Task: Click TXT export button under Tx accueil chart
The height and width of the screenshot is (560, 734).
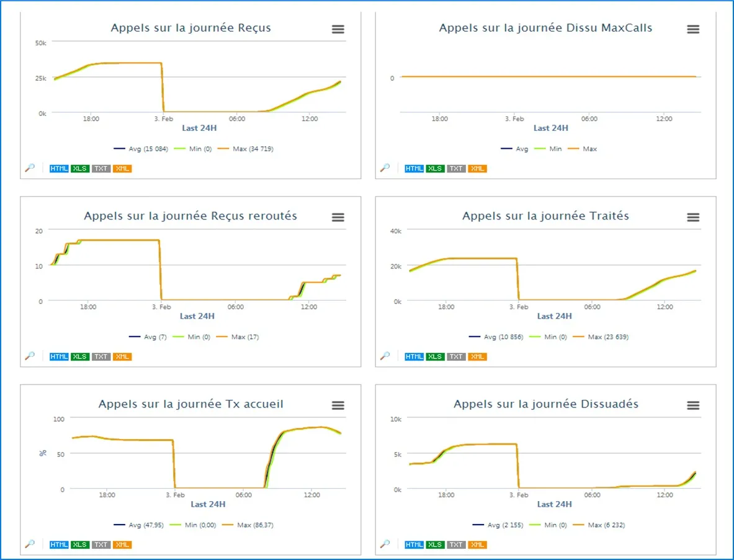Action: point(101,544)
